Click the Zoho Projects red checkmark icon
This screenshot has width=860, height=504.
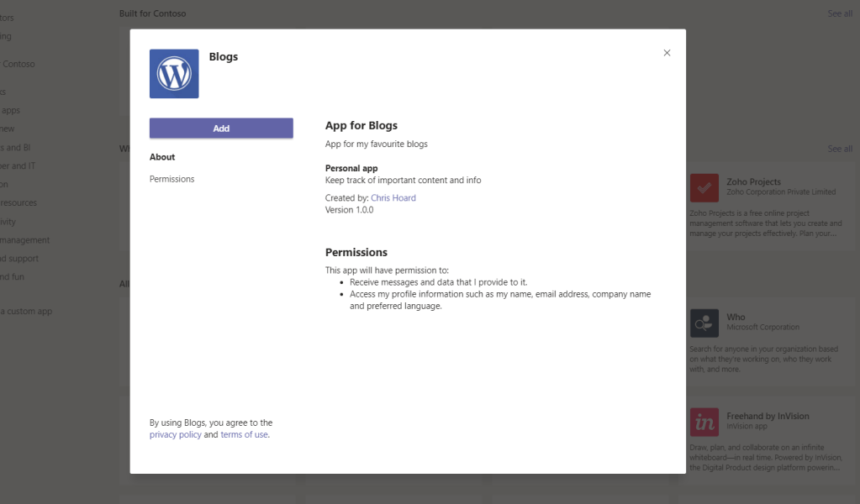pyautogui.click(x=704, y=187)
